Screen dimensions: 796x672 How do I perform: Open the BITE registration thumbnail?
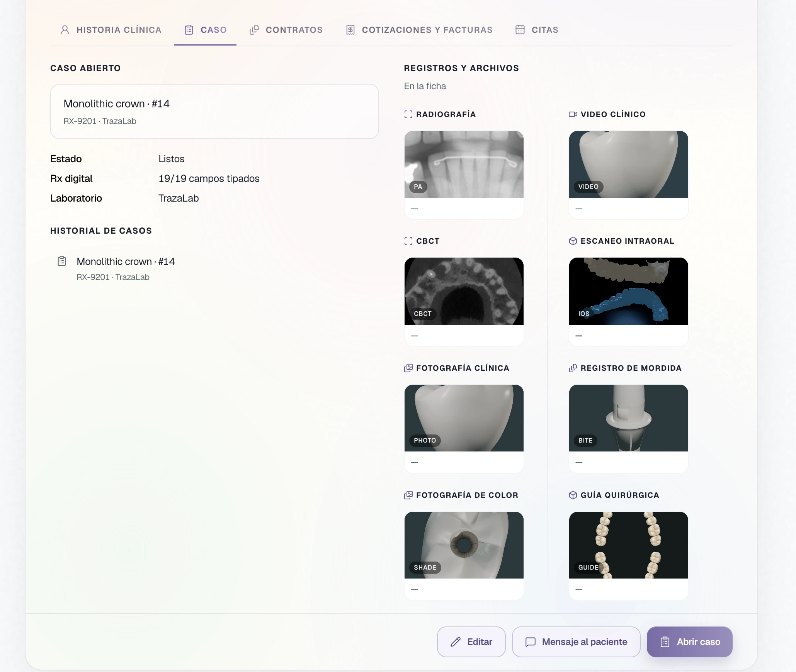629,418
